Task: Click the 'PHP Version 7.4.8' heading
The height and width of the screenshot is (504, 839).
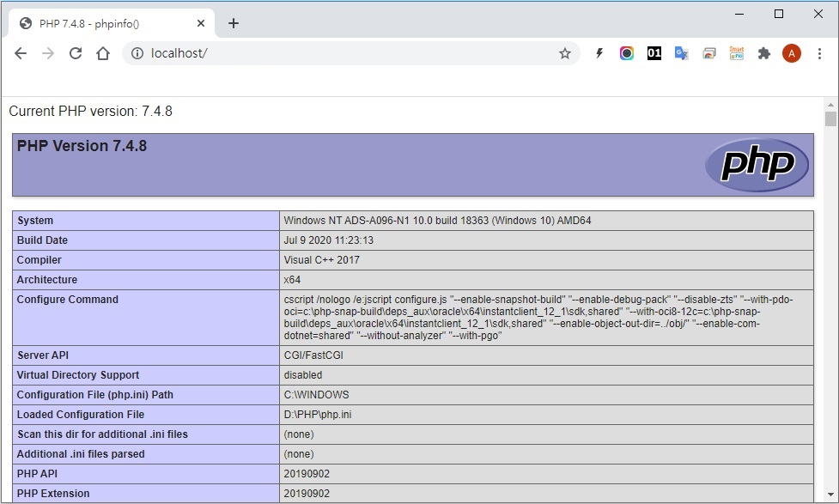Action: coord(82,146)
